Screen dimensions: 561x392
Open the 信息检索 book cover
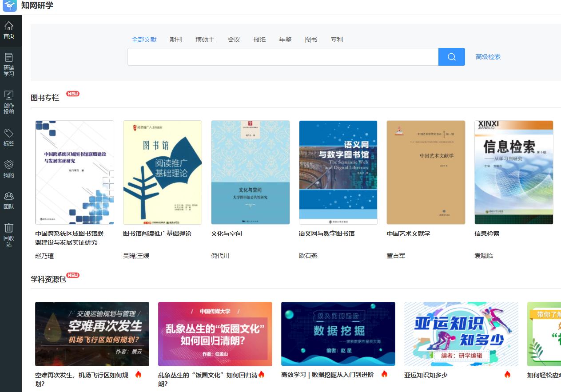[x=513, y=172]
